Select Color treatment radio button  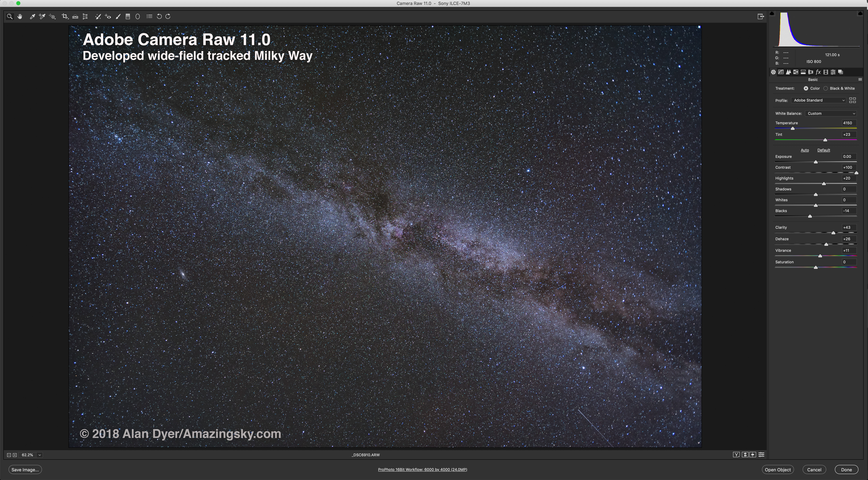[x=806, y=88]
